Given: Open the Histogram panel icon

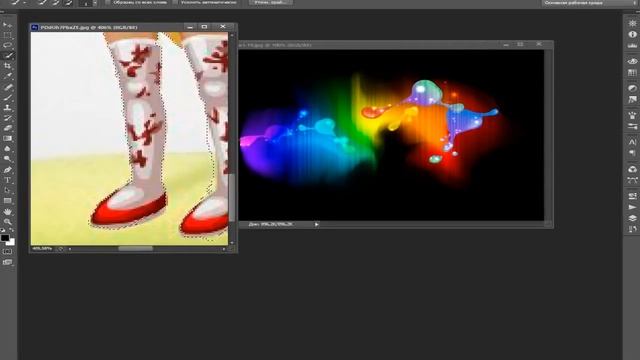Looking at the screenshot, I should [x=632, y=46].
